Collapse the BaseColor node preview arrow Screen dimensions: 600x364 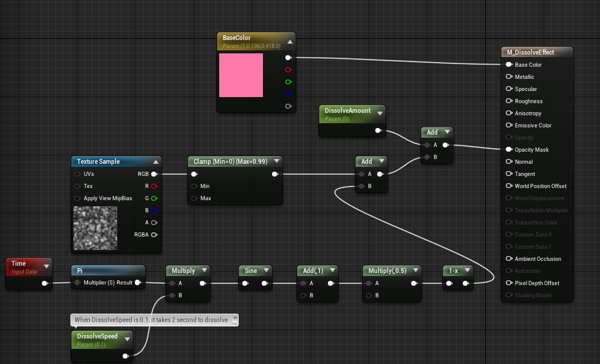pos(290,42)
